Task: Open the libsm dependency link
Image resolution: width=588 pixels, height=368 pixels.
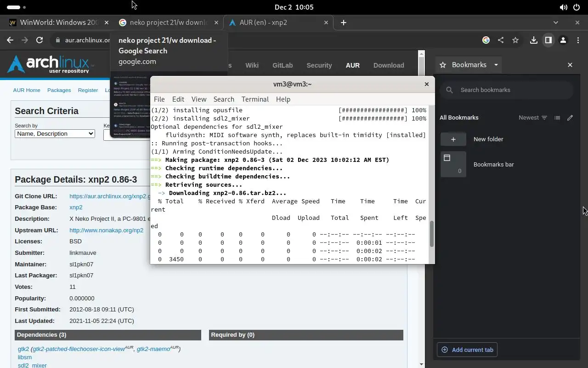Action: click(25, 357)
